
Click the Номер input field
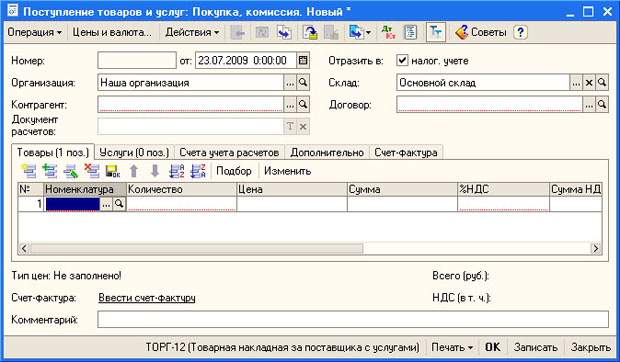tap(137, 60)
